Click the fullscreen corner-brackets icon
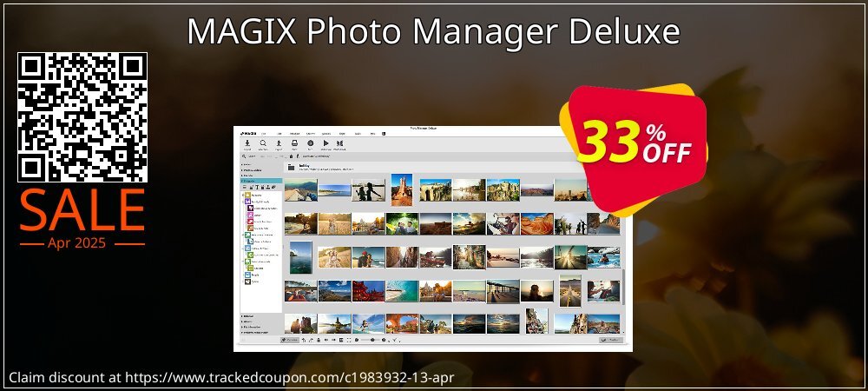868x391 pixels. click(349, 340)
